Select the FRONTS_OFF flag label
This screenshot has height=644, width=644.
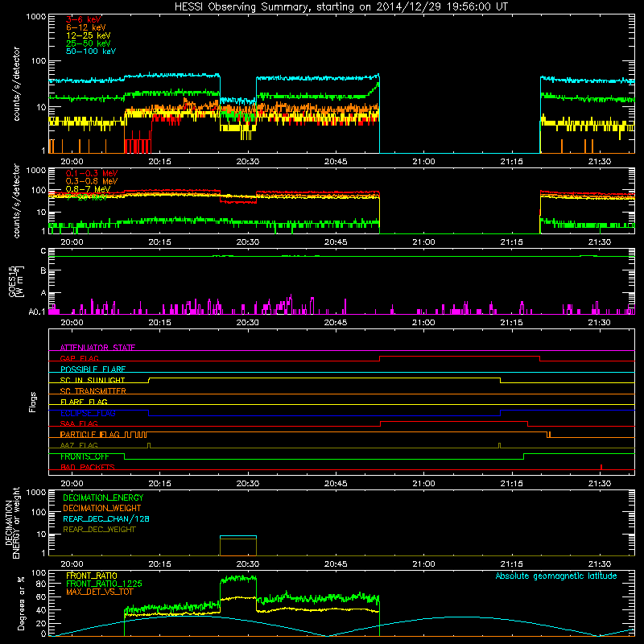[x=85, y=456]
